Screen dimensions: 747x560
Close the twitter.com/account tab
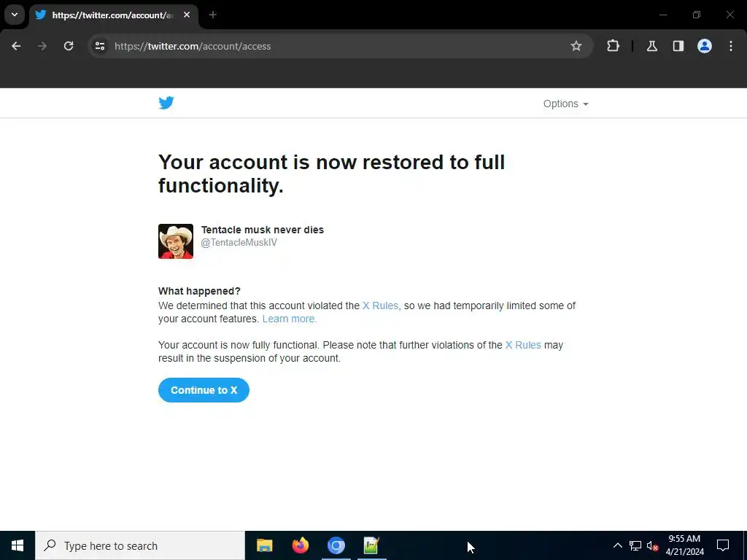[x=187, y=15]
